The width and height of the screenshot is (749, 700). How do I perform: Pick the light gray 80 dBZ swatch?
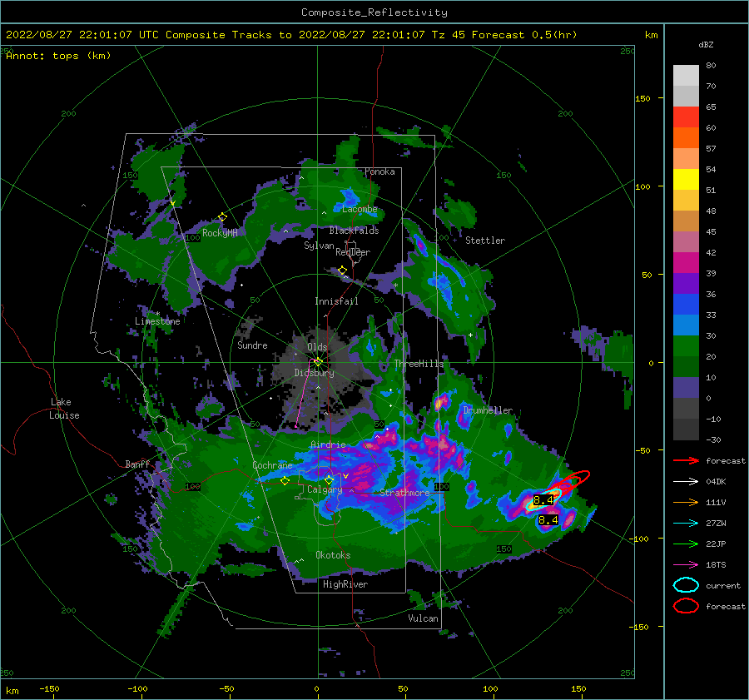686,75
